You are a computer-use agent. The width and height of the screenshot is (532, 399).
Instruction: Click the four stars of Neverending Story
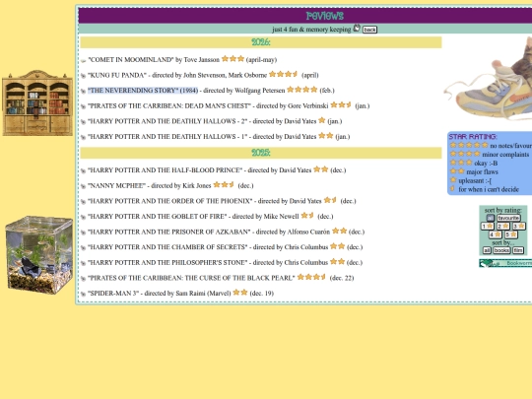coord(302,90)
